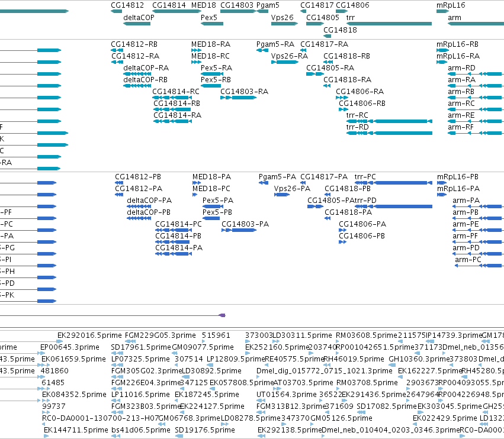
Task: Select EST label 'EK061659.5prime'
Action: [73, 359]
